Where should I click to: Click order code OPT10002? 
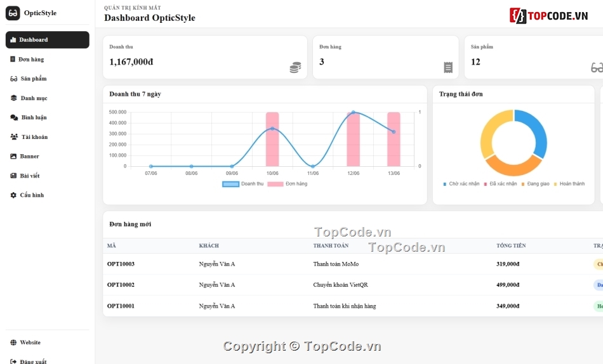(x=121, y=285)
